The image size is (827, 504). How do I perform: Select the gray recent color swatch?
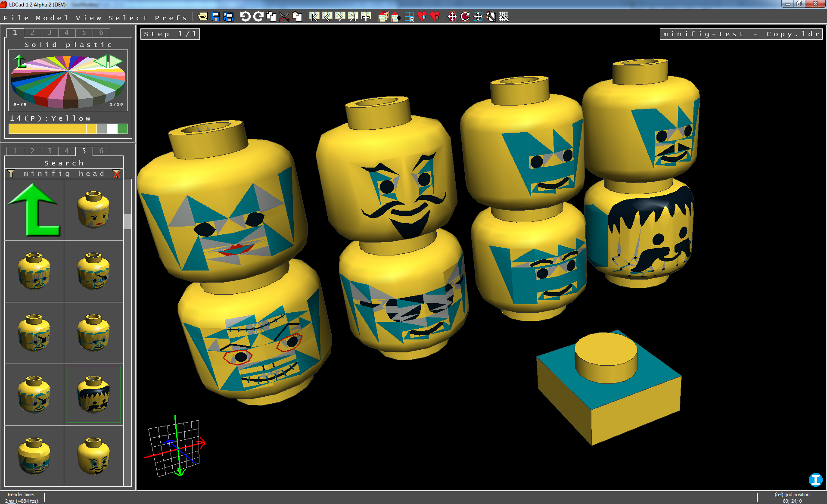pos(102,129)
